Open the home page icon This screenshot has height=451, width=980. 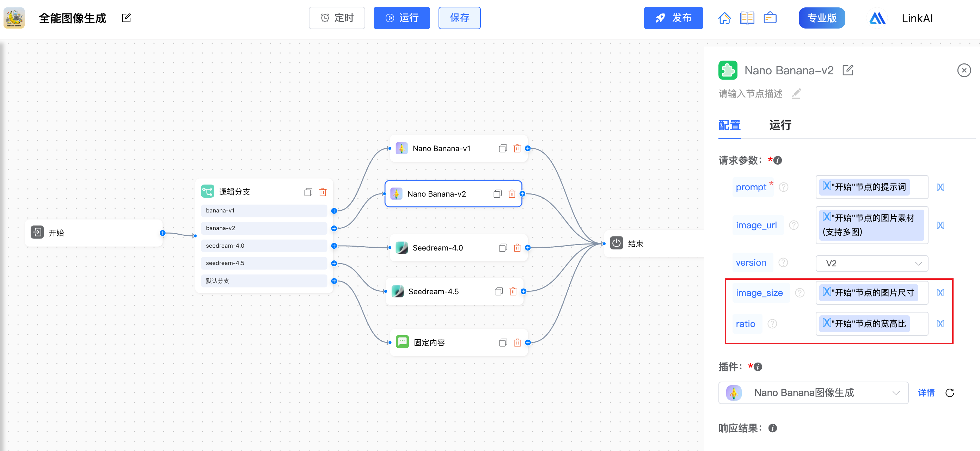[x=724, y=18]
